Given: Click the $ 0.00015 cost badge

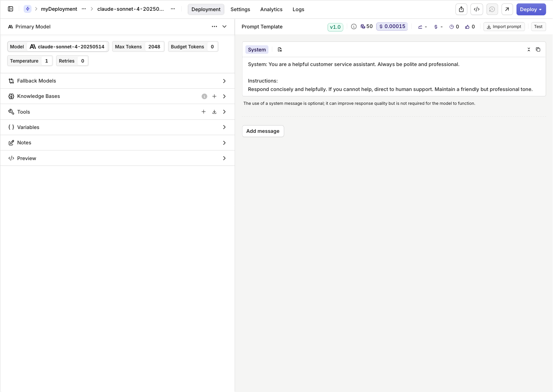Looking at the screenshot, I should click(x=392, y=26).
